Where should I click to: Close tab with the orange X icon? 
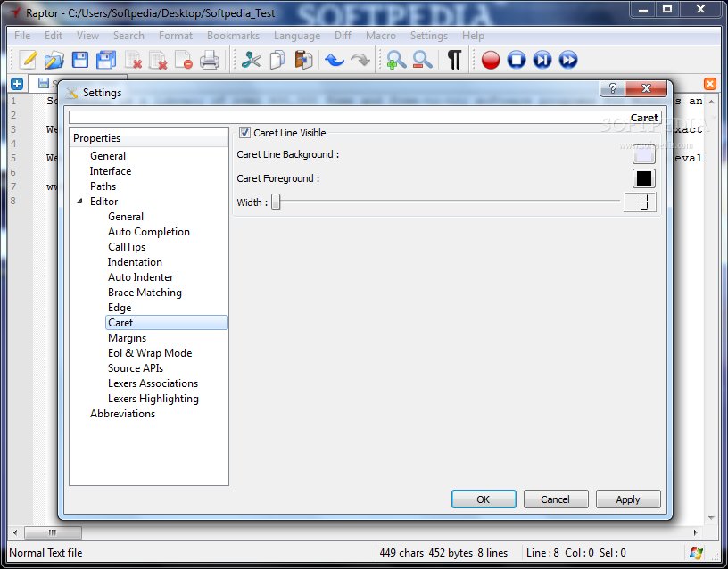tap(710, 84)
